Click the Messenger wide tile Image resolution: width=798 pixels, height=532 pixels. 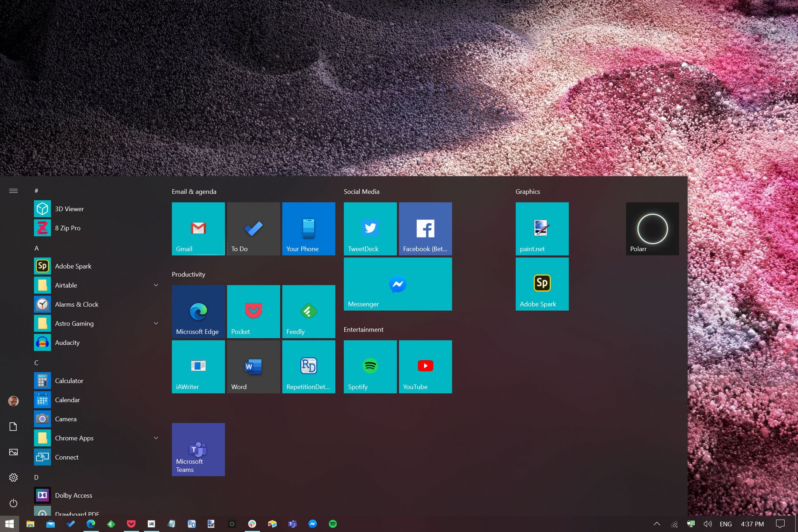(x=398, y=284)
